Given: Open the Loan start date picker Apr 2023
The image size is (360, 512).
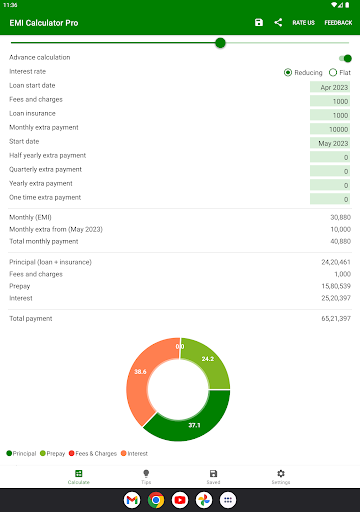Looking at the screenshot, I should [x=330, y=87].
